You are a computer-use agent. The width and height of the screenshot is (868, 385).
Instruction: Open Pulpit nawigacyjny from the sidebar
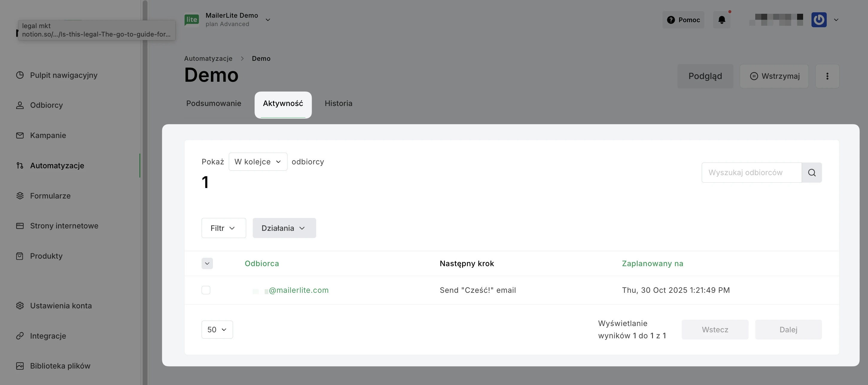tap(63, 75)
